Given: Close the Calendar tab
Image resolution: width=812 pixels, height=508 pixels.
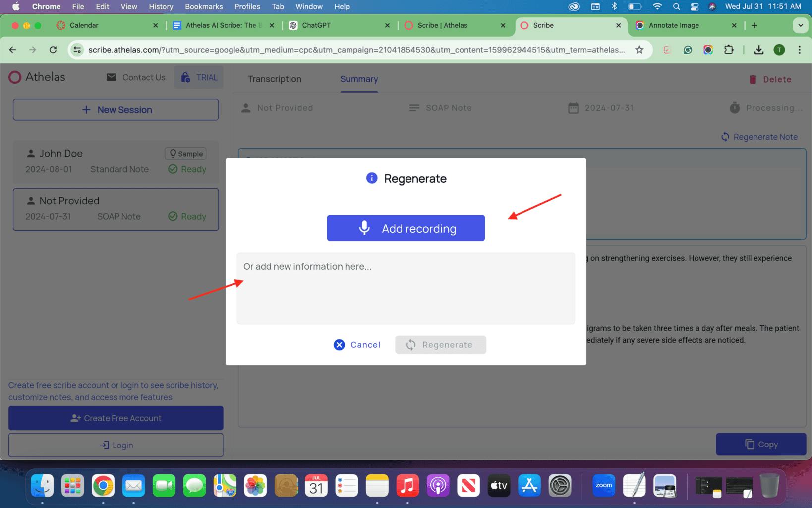Looking at the screenshot, I should coord(156,25).
